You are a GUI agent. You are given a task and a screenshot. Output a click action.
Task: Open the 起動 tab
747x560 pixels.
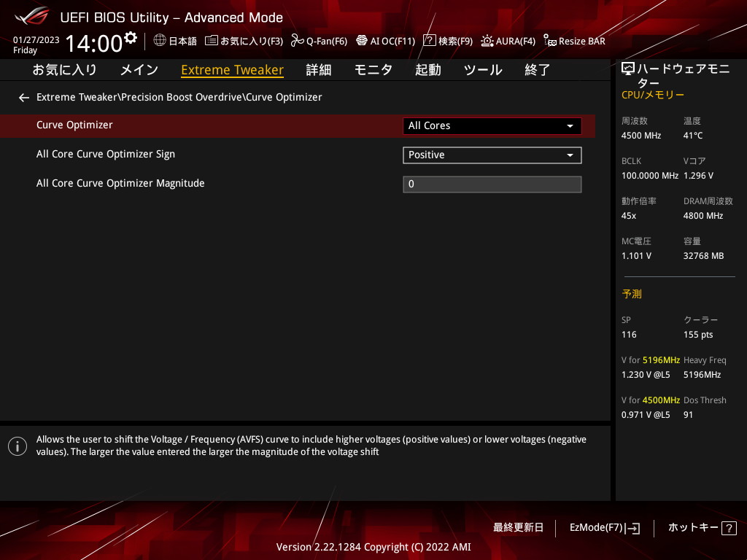[427, 70]
